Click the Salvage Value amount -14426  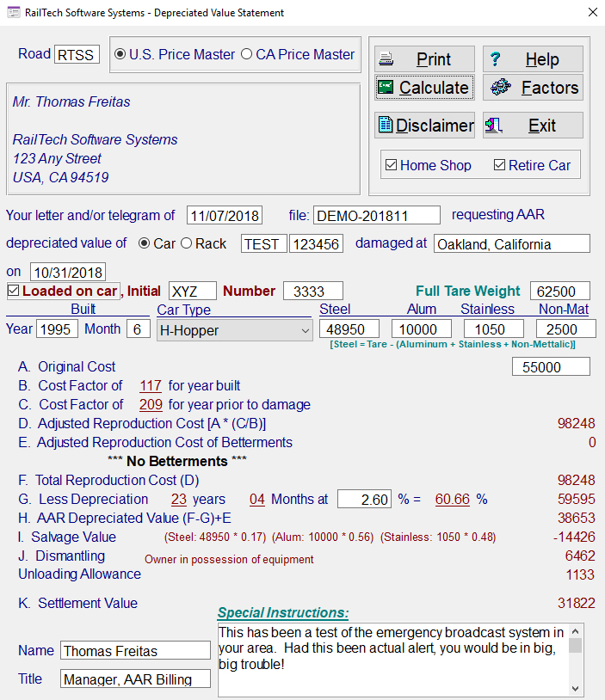pyautogui.click(x=574, y=537)
